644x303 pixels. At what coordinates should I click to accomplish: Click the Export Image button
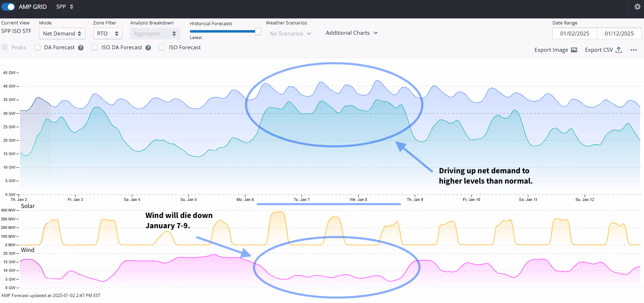pos(556,50)
